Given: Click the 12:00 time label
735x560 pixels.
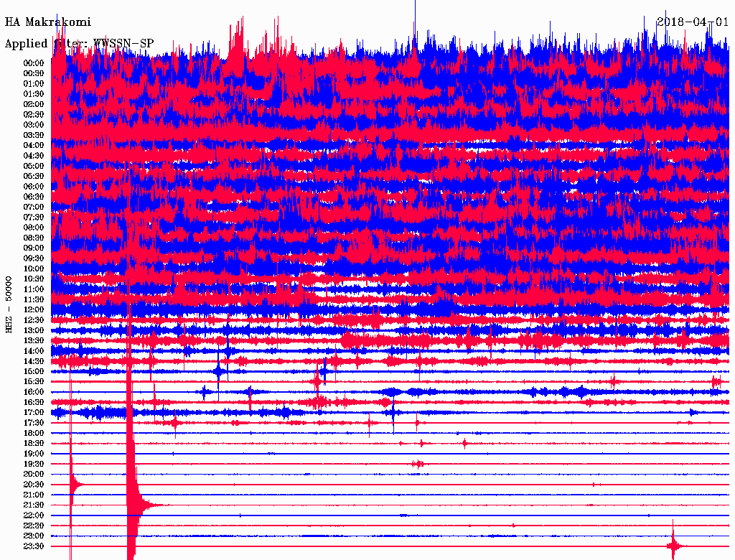Looking at the screenshot, I should (x=34, y=310).
